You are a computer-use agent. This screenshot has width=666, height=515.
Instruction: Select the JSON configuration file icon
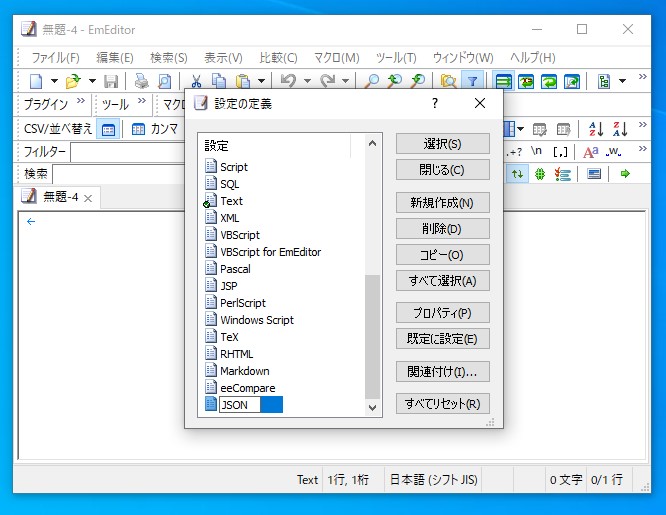tap(211, 404)
